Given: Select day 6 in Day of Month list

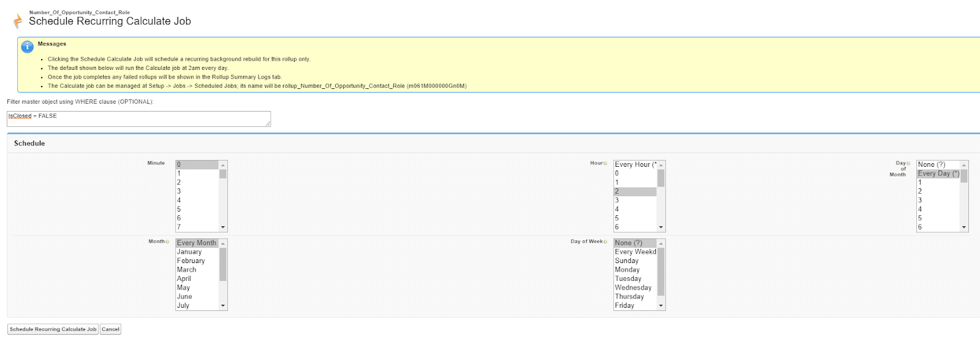Looking at the screenshot, I should click(x=938, y=227).
